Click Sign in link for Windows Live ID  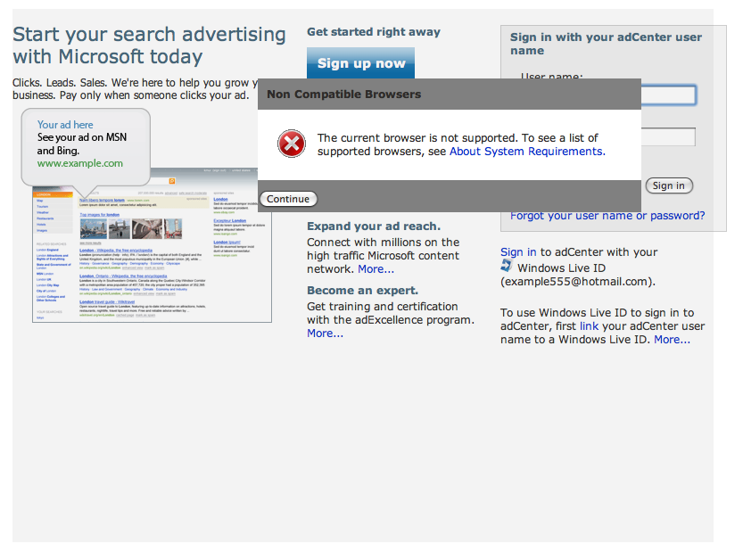tap(518, 252)
